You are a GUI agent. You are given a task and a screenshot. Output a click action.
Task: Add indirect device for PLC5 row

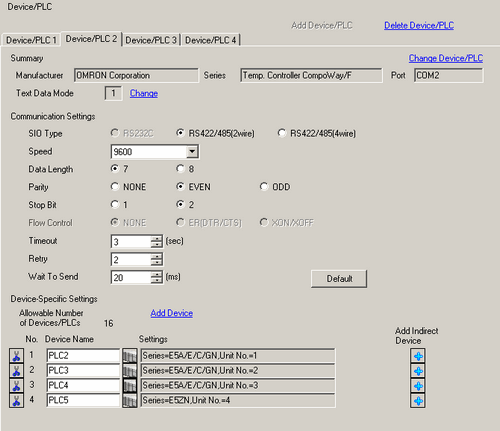click(418, 401)
